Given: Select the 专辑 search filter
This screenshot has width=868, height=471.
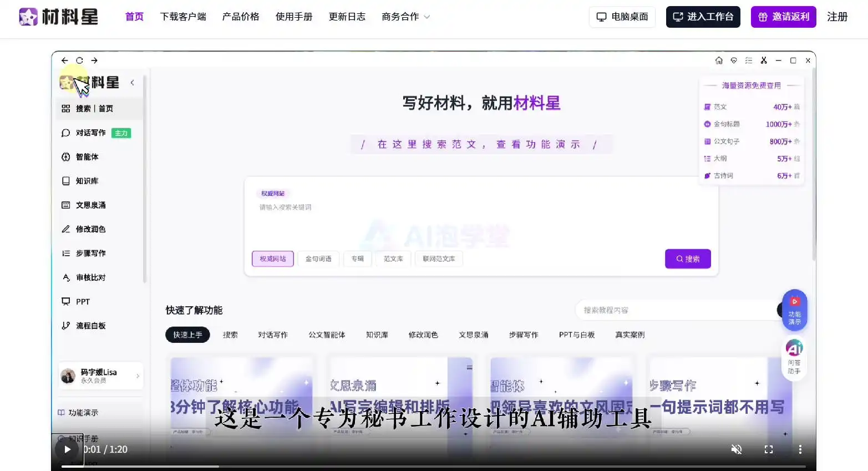Looking at the screenshot, I should click(358, 259).
